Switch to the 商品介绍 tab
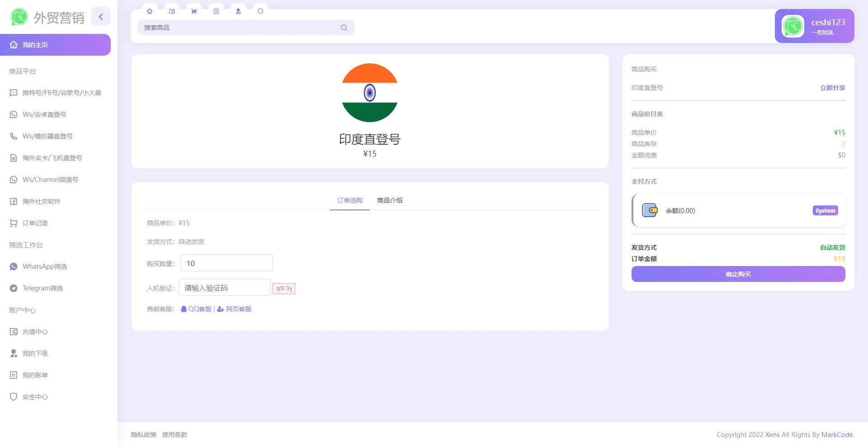This screenshot has height=447, width=868. pyautogui.click(x=390, y=200)
